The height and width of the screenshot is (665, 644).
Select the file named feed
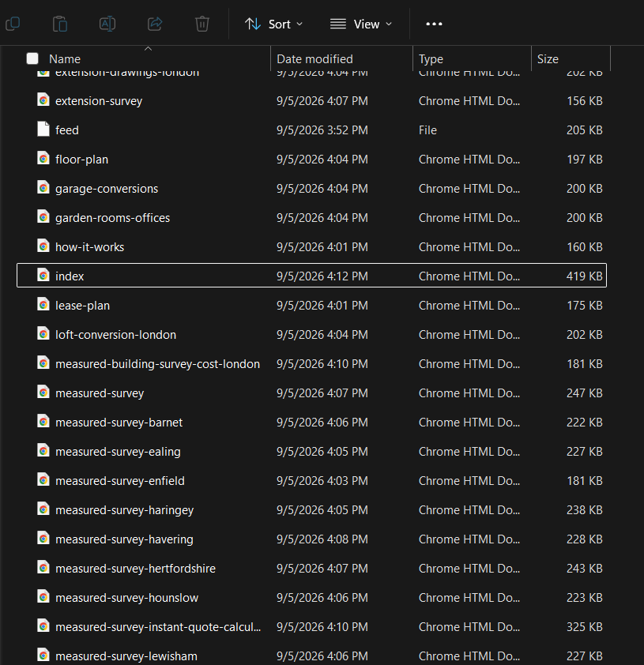[67, 130]
